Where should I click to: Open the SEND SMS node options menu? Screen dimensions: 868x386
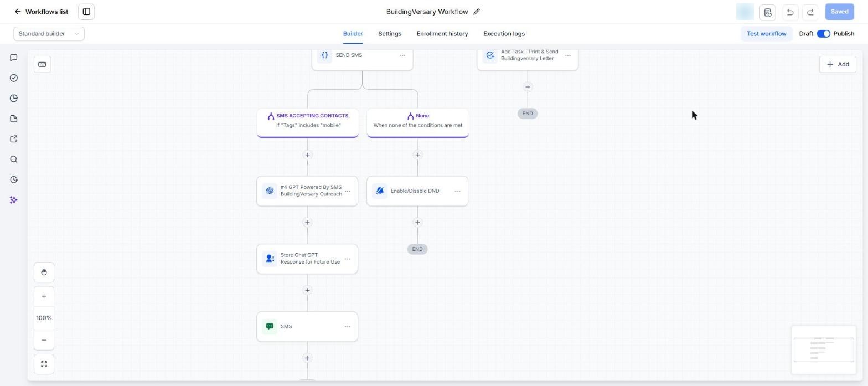click(x=402, y=55)
